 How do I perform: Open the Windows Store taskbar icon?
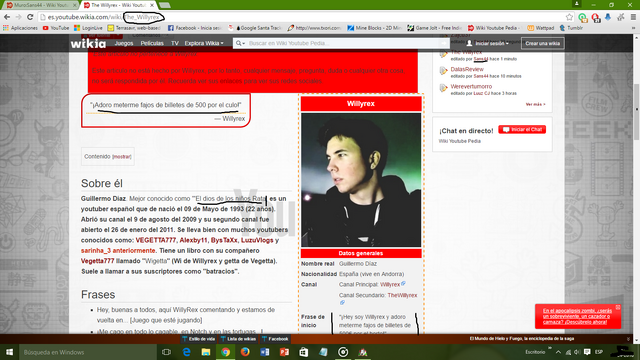(304, 352)
